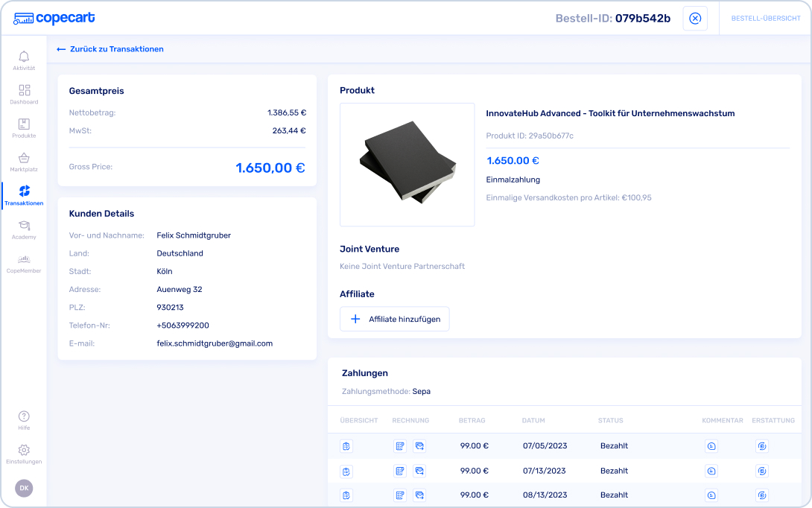Click KOMMENTAR column header

(723, 421)
